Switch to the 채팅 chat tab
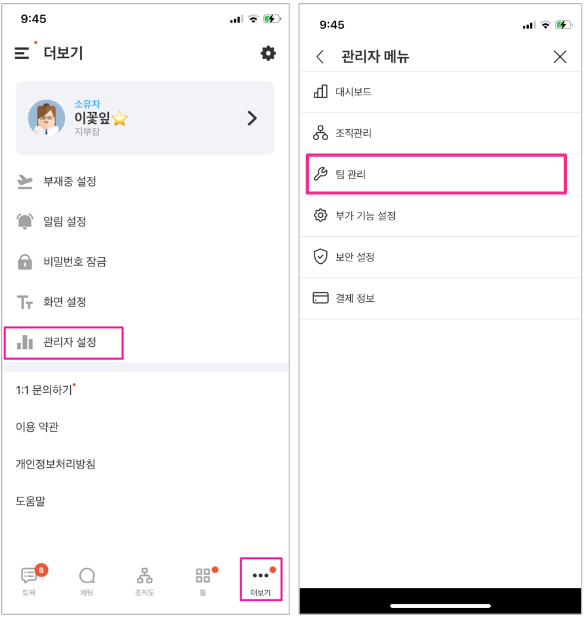Viewport: 584px width, 619px height. 87,580
